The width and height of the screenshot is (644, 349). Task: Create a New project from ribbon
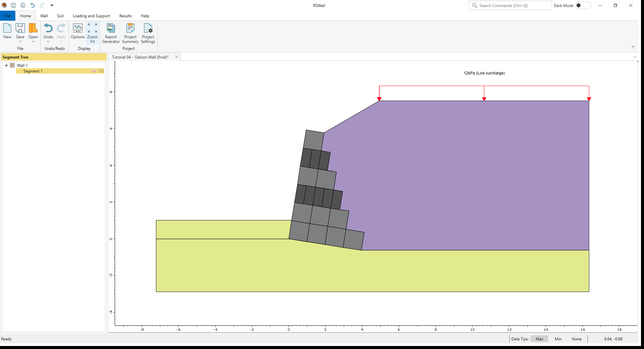coord(7,31)
